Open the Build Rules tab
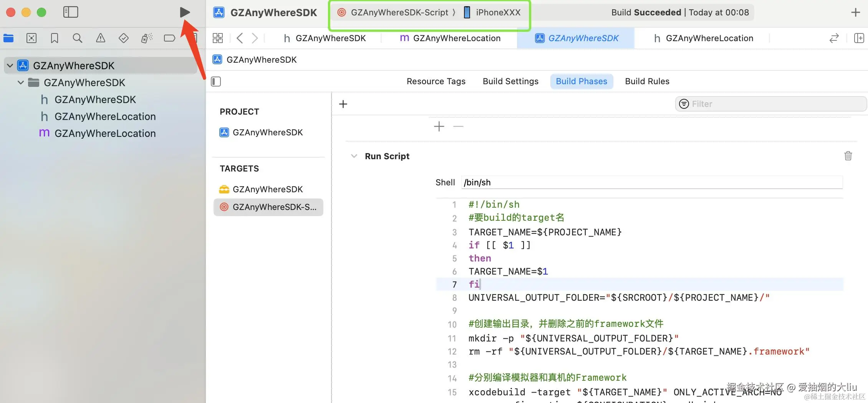This screenshot has height=403, width=868. tap(647, 82)
